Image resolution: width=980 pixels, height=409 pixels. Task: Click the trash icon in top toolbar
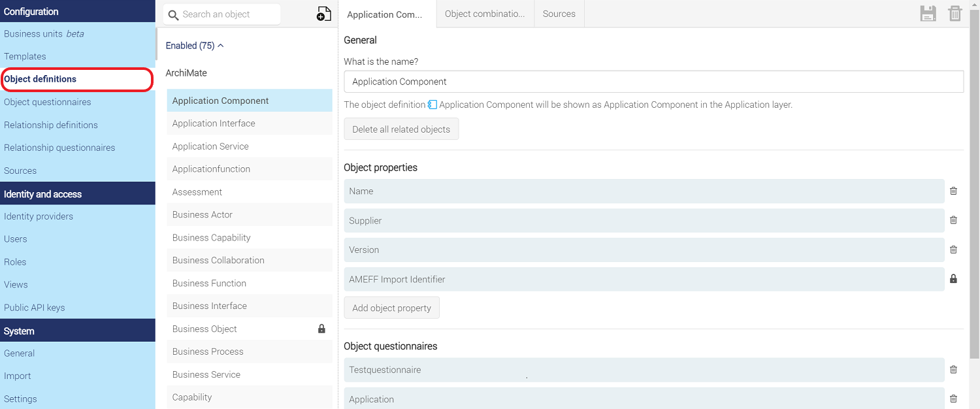pyautogui.click(x=955, y=14)
